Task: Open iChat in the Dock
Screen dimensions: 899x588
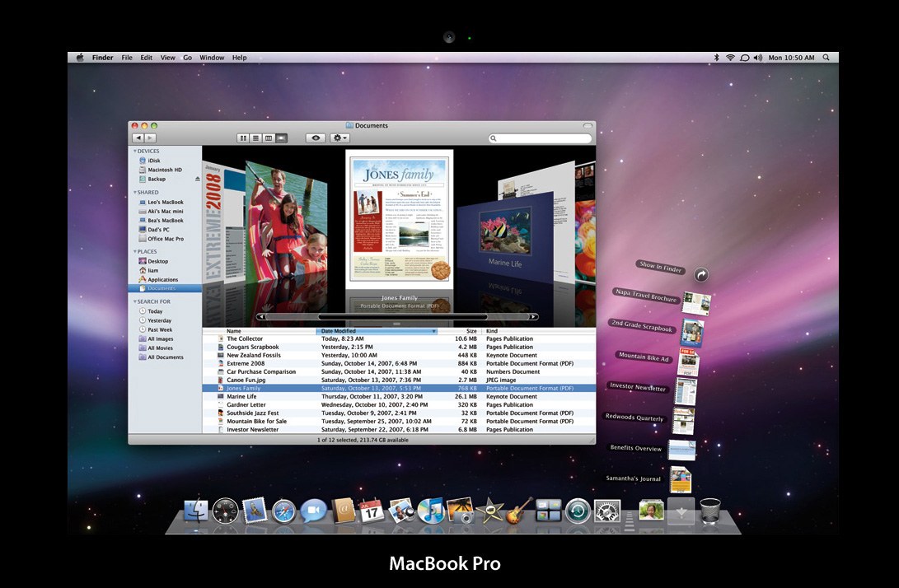Action: pos(313,510)
